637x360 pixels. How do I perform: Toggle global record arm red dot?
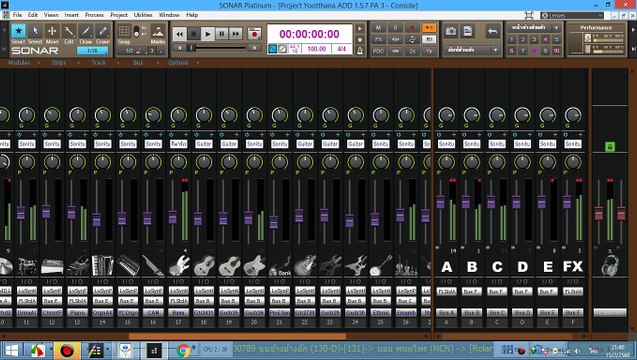tap(412, 28)
